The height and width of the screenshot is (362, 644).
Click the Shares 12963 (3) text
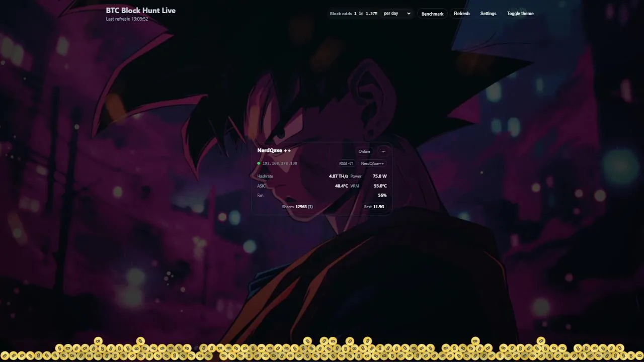coord(297,207)
